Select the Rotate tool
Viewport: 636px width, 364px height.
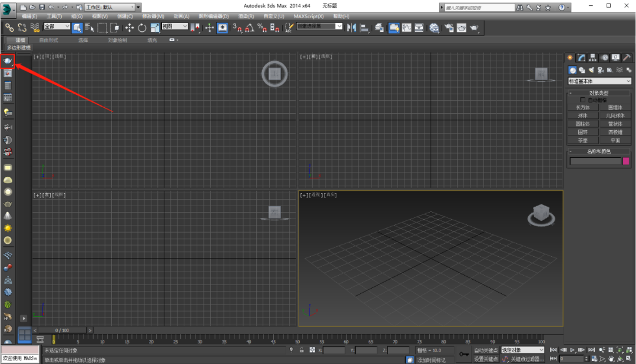click(142, 28)
